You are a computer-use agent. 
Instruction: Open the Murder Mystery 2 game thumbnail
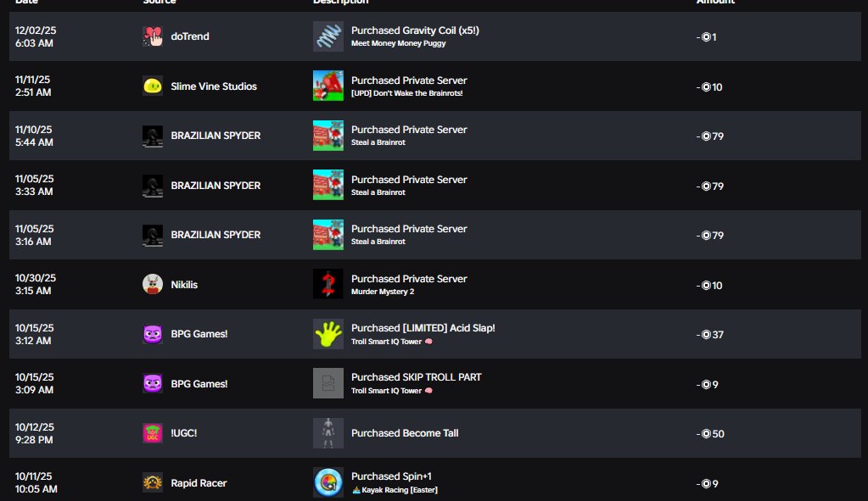coord(328,284)
